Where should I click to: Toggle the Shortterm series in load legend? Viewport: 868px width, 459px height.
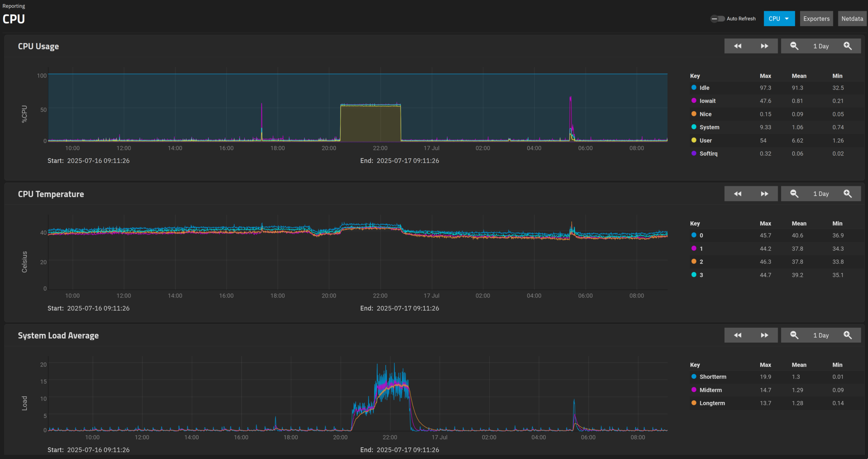point(712,377)
